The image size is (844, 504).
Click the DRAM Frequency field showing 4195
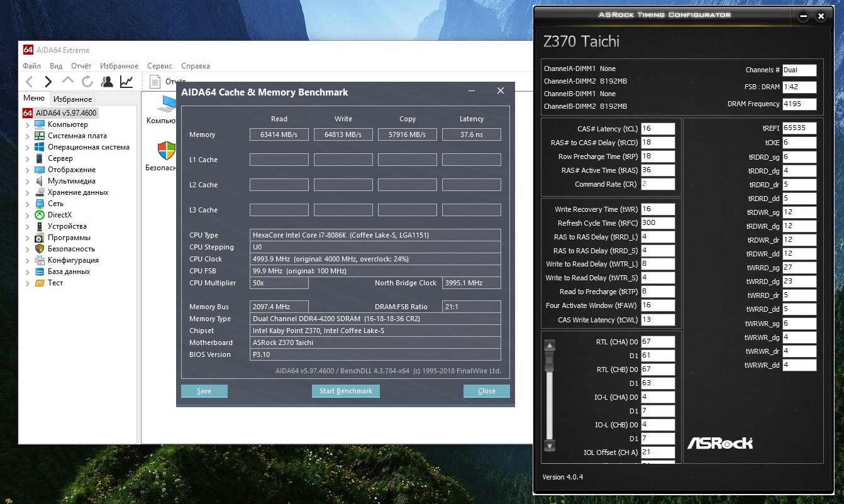(x=799, y=104)
